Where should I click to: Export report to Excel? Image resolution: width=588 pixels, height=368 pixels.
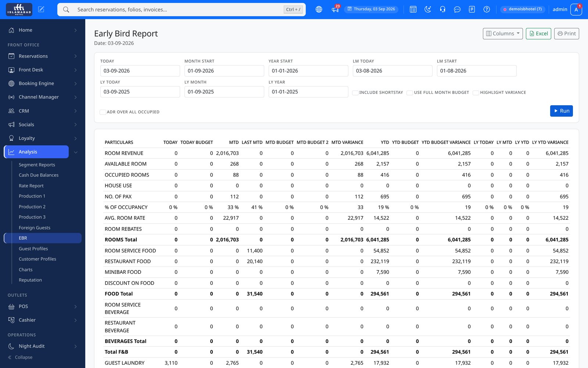point(538,33)
